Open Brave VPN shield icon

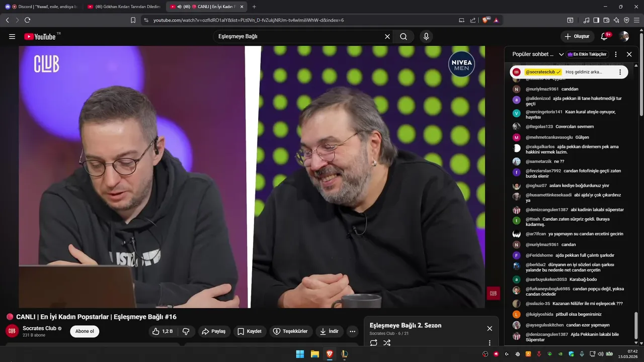626,20
